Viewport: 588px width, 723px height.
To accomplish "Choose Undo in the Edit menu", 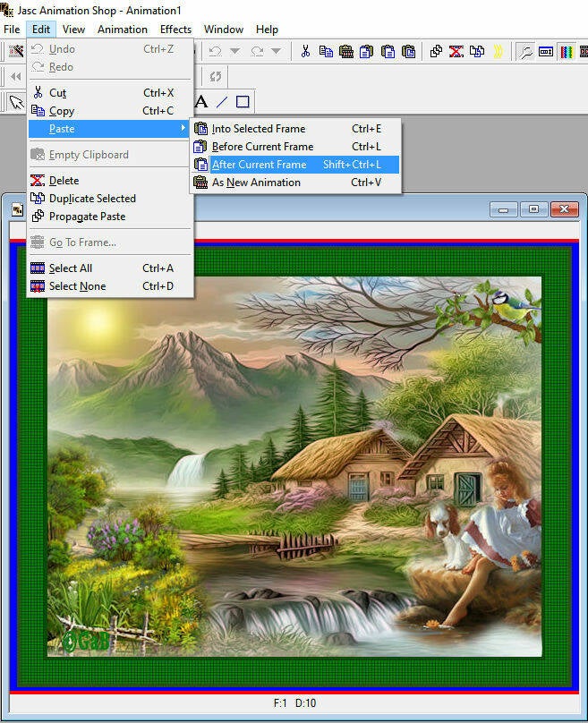I will [110, 49].
